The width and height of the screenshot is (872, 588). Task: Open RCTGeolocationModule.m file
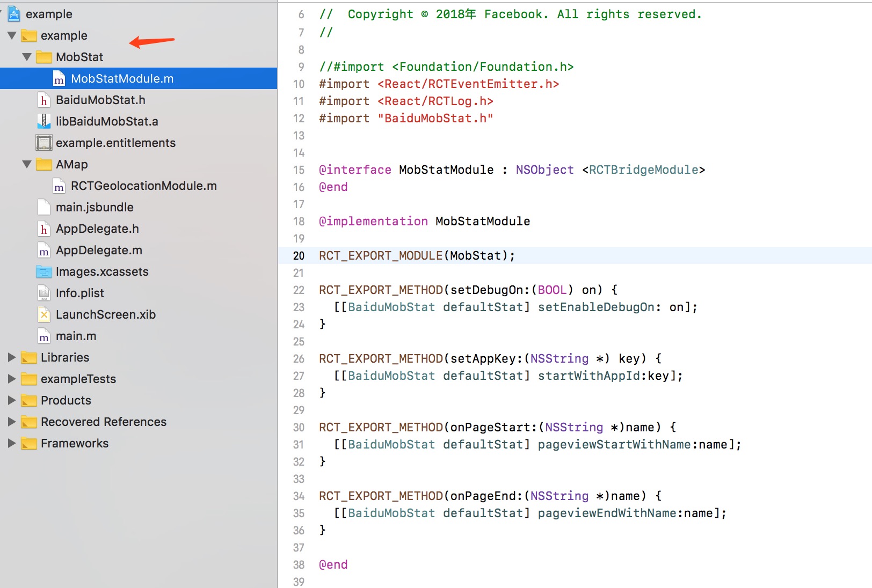(x=144, y=186)
